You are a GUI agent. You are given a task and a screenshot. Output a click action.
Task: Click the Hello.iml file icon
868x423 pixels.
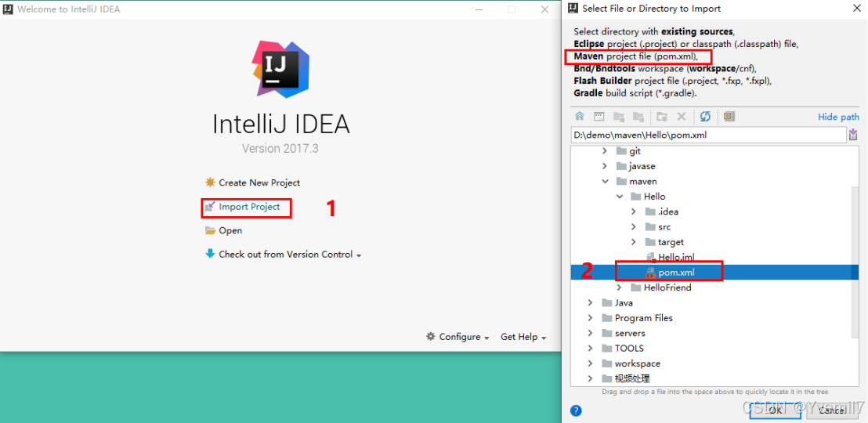(650, 257)
